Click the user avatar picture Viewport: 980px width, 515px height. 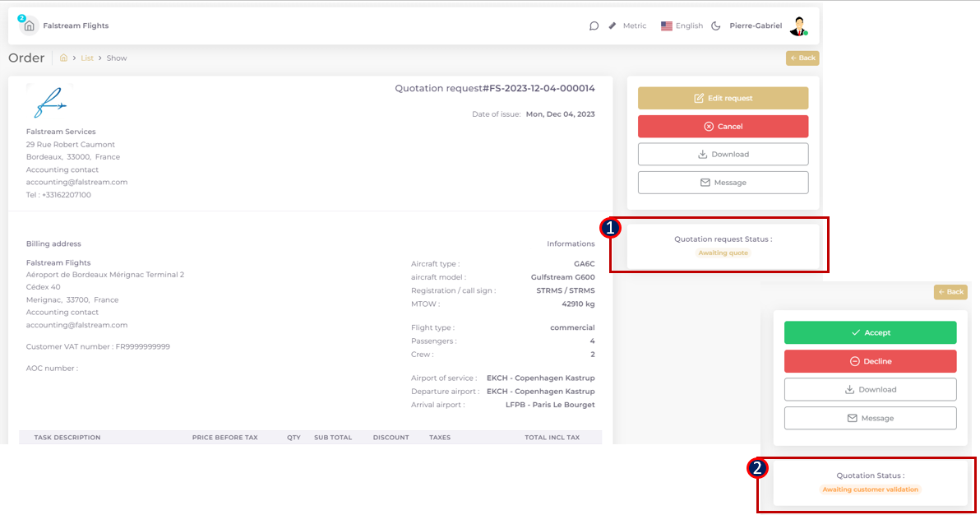pos(797,26)
